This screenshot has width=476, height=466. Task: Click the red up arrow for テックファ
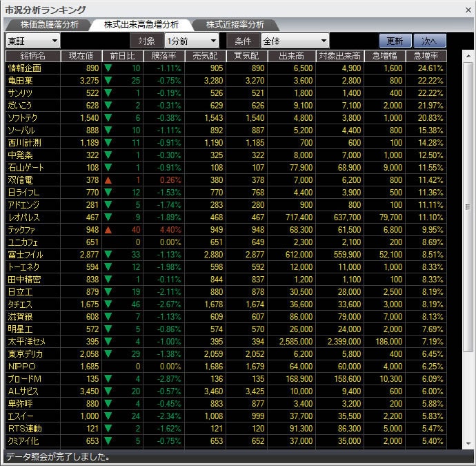pyautogui.click(x=108, y=230)
